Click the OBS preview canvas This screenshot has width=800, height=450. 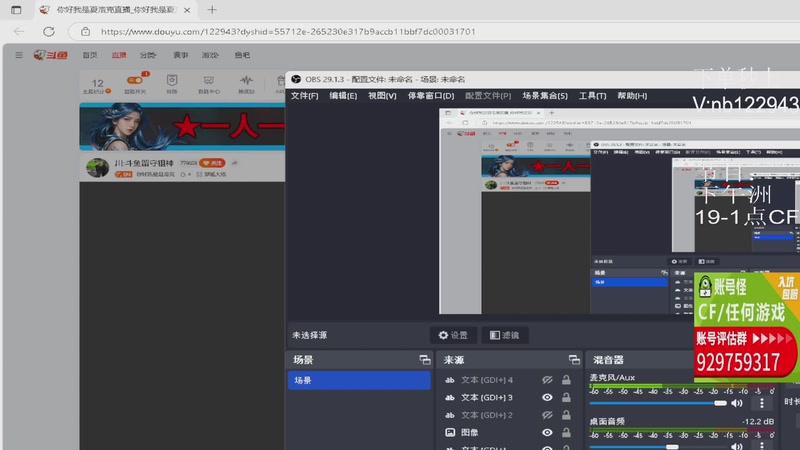pos(619,211)
